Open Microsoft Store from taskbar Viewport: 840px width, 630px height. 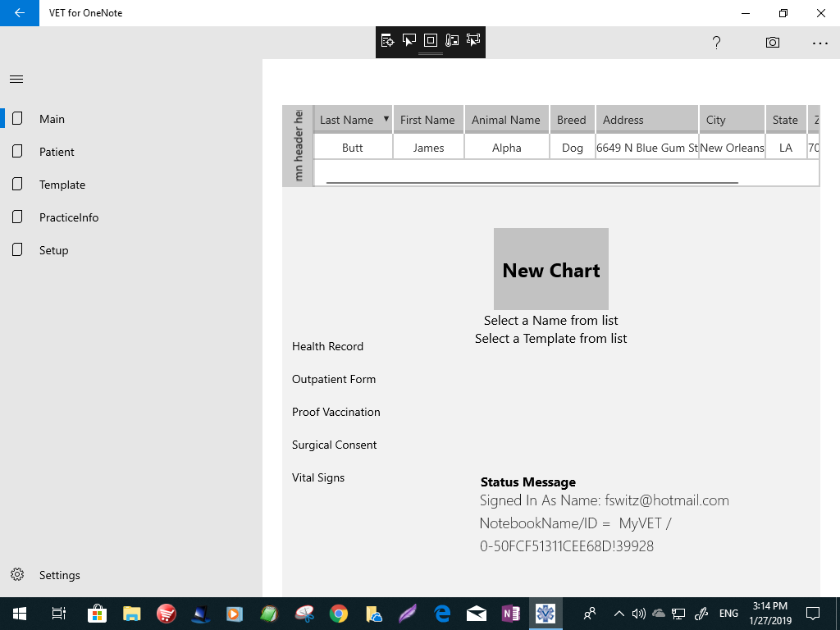click(x=97, y=614)
